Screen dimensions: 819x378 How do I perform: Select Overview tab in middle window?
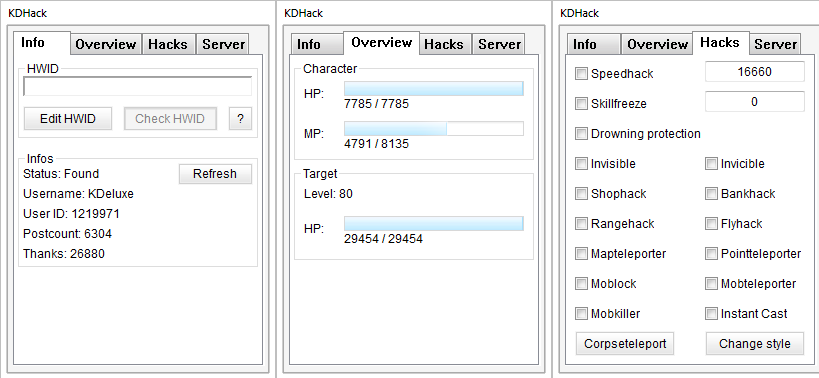click(382, 43)
